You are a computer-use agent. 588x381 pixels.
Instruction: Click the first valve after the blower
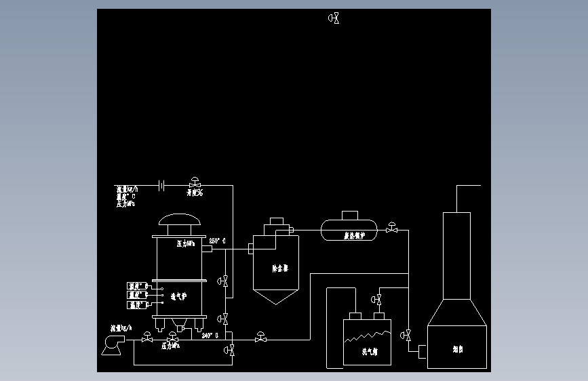click(147, 337)
